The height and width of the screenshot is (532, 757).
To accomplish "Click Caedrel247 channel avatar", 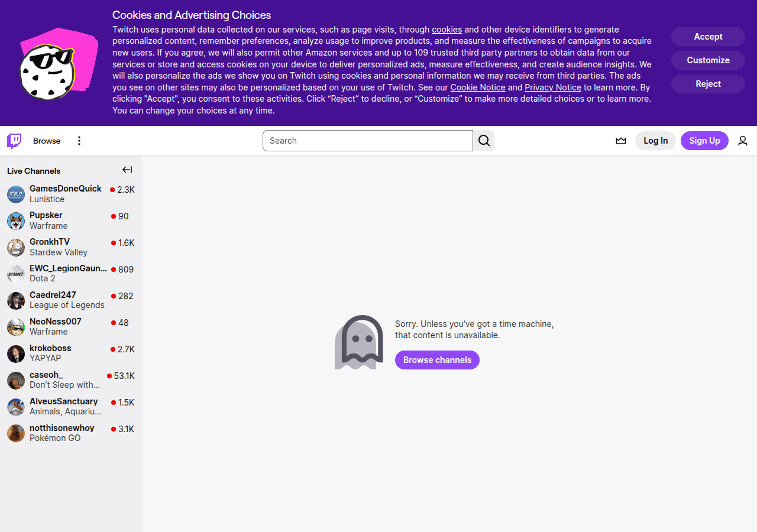I will pos(16,301).
